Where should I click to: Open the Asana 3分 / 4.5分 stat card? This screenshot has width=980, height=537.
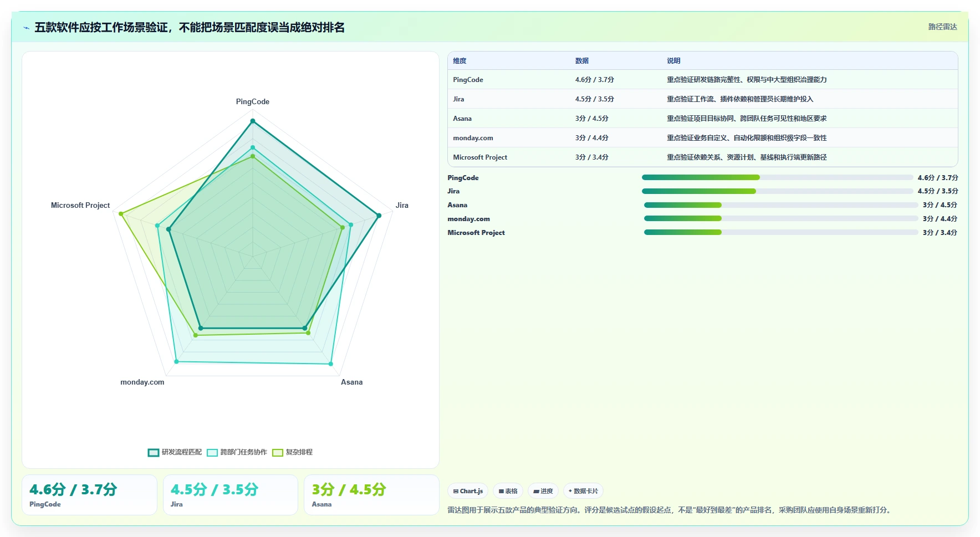point(371,495)
